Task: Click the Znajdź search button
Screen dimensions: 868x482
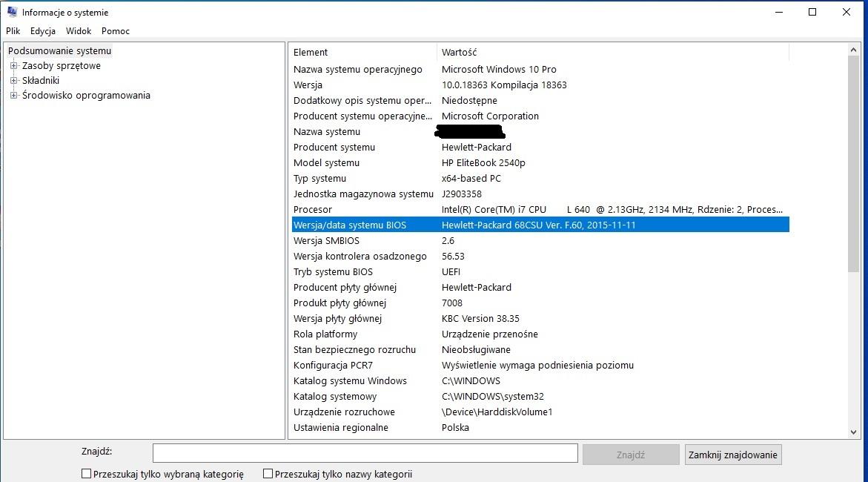Action: 630,455
